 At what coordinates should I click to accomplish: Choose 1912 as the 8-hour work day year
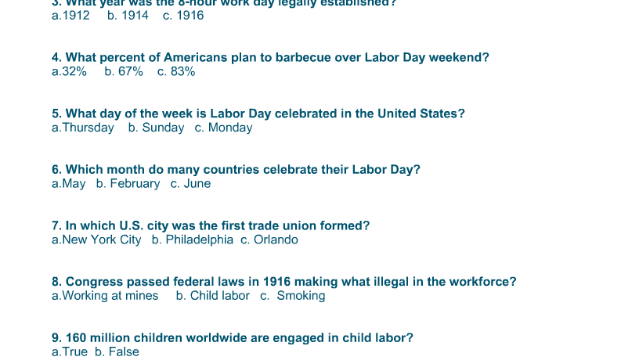pos(70,16)
